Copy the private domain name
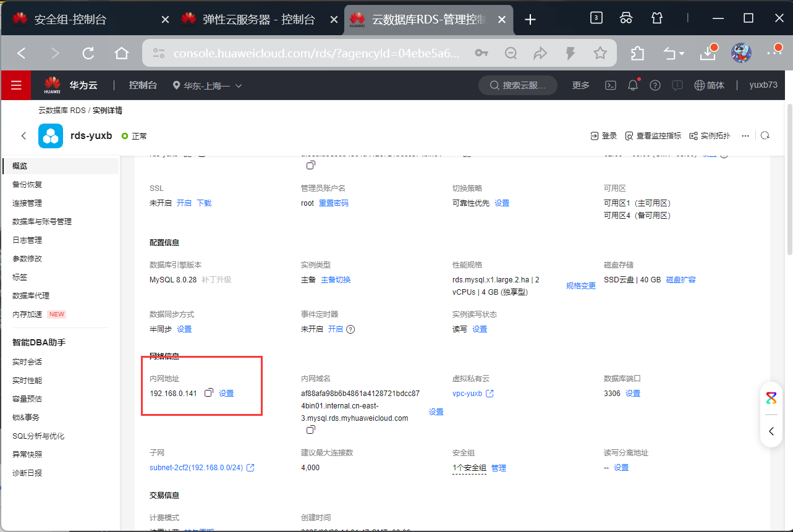Screen dimensions: 793x532 (x=311, y=429)
